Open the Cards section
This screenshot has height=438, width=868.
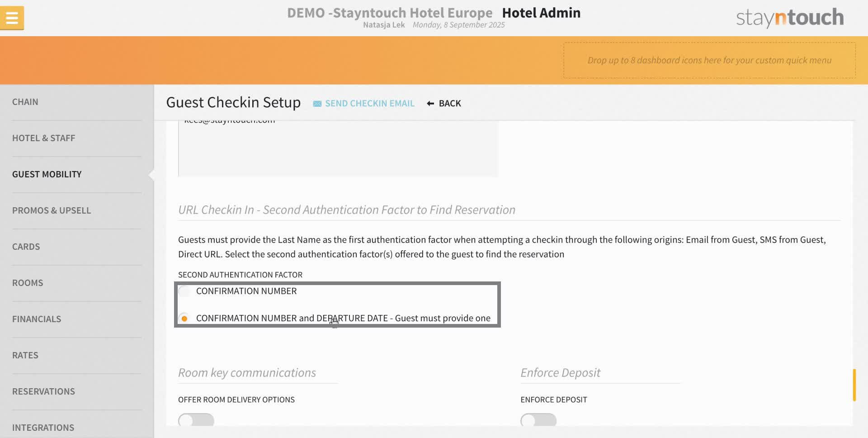[x=26, y=247]
